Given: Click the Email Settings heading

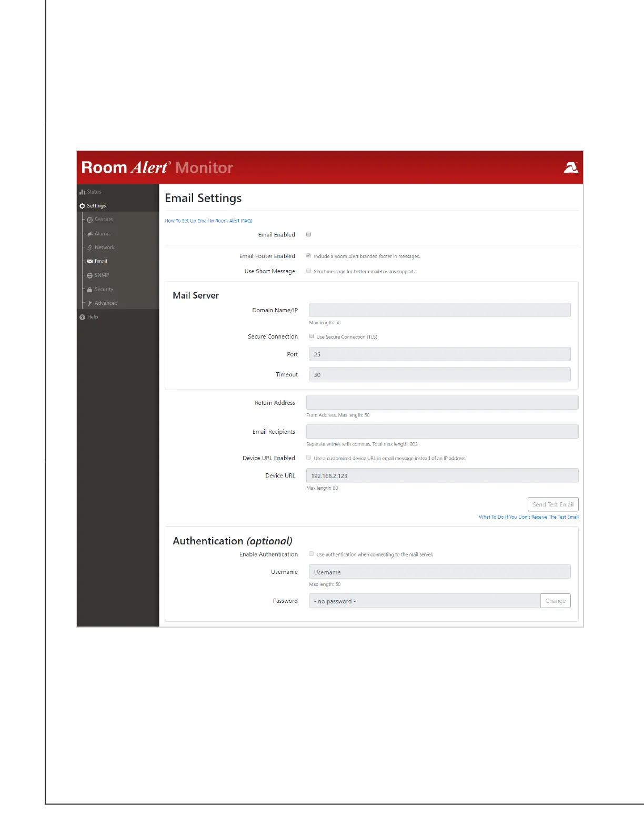Looking at the screenshot, I should point(203,198).
